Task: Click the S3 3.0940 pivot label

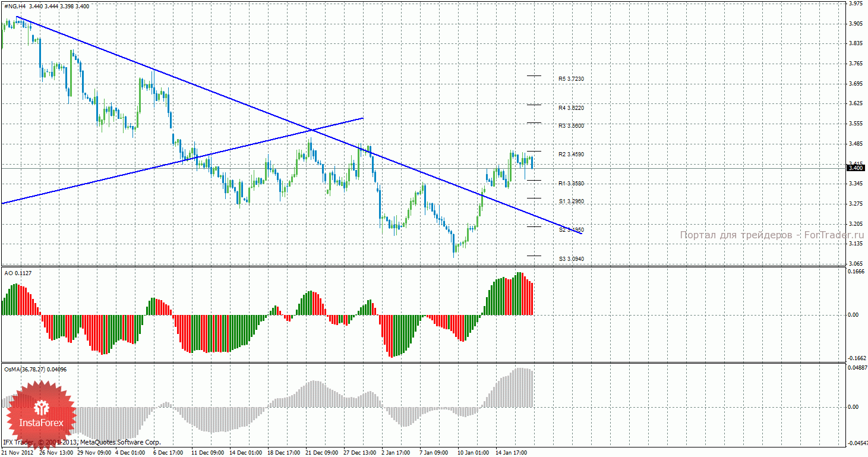Action: [x=571, y=259]
